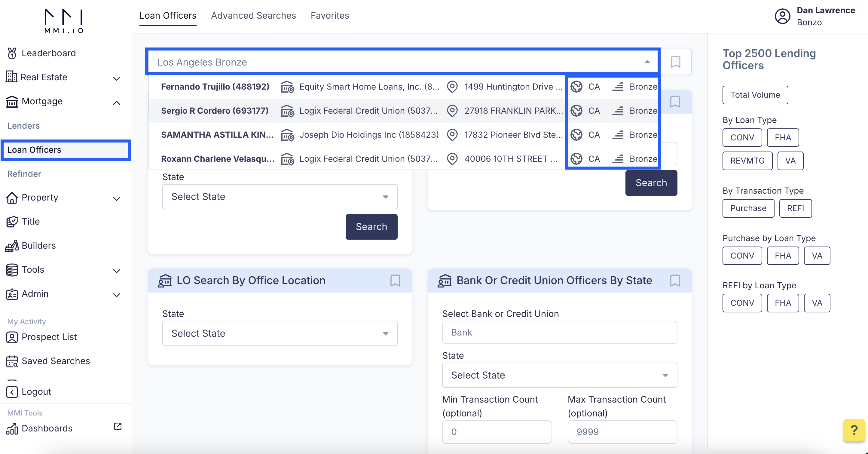Screen dimensions: 868x454
Task: Click the Max Transaction Count field
Action: 622,432
